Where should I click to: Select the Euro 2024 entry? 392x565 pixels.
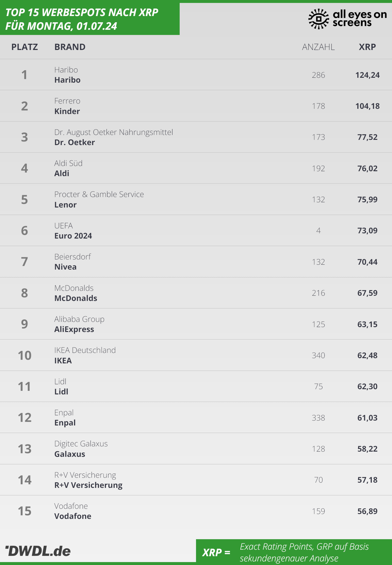coord(73,236)
